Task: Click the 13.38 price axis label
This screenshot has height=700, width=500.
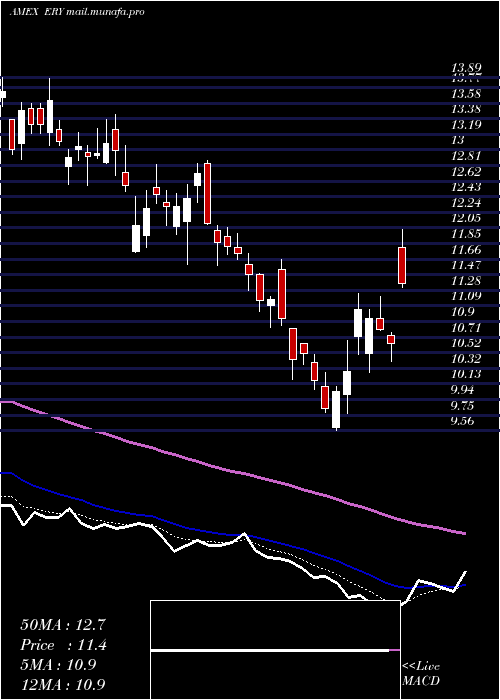Action: (x=466, y=109)
